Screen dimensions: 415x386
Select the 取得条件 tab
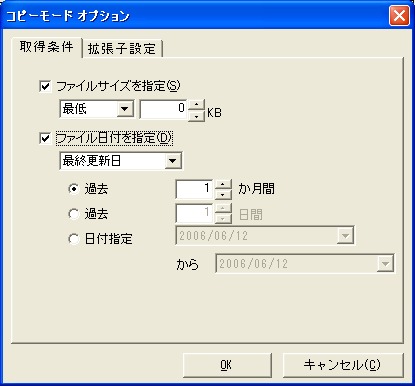47,47
